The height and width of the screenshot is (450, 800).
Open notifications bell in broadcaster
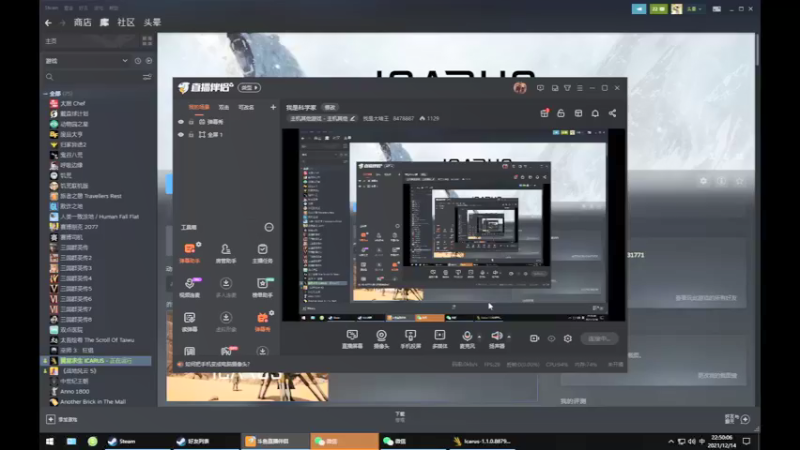point(595,113)
